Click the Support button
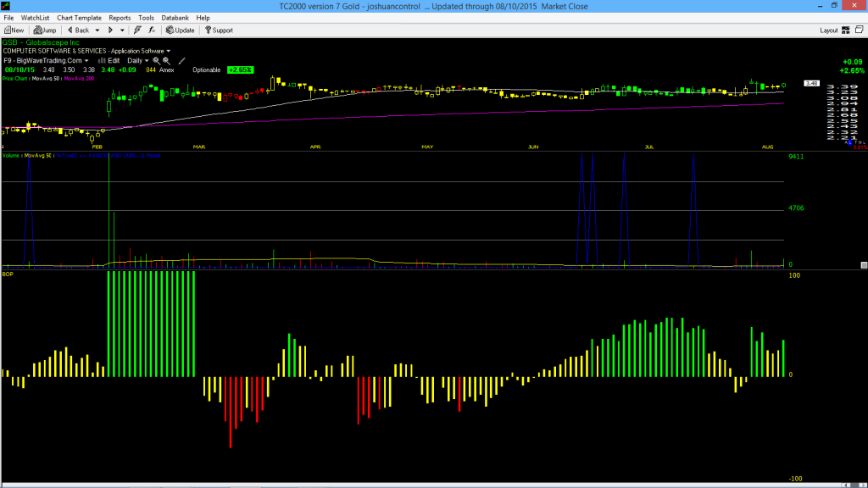The height and width of the screenshot is (488, 868). pyautogui.click(x=219, y=30)
